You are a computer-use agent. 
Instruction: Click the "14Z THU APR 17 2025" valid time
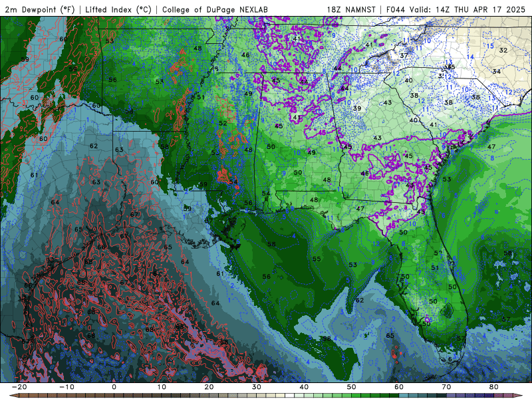click(480, 9)
